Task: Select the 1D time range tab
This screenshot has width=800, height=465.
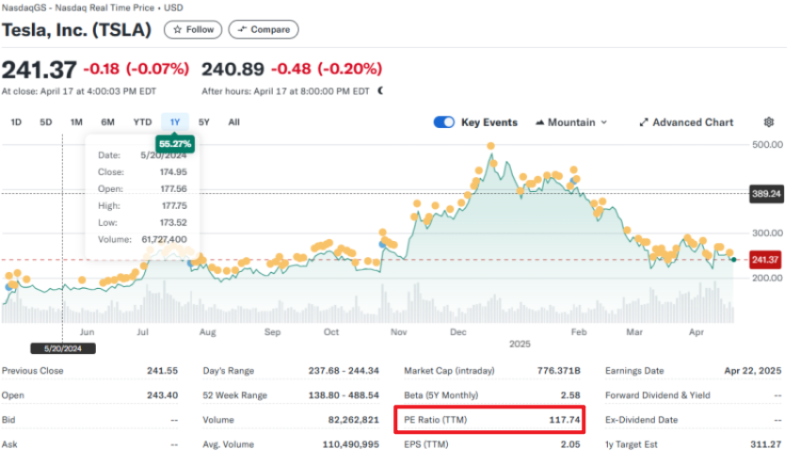Action: (16, 122)
